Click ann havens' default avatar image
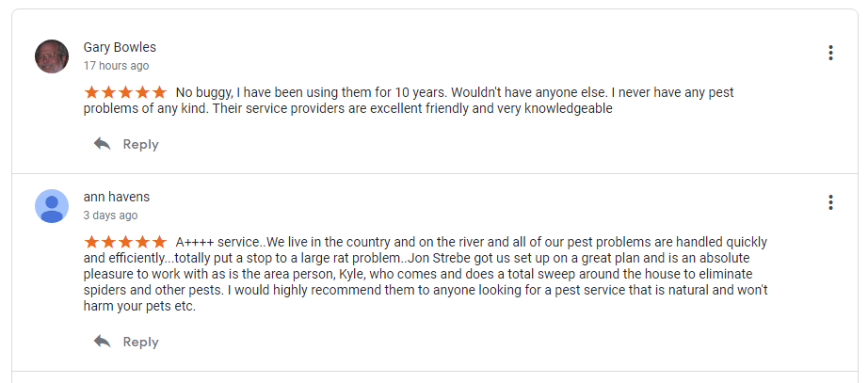This screenshot has height=383, width=868. click(x=52, y=206)
